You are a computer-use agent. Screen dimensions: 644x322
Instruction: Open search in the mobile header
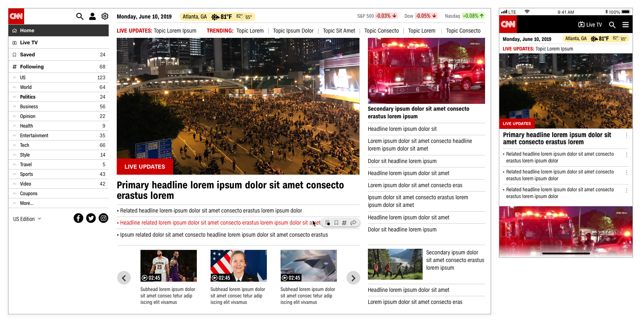point(612,25)
